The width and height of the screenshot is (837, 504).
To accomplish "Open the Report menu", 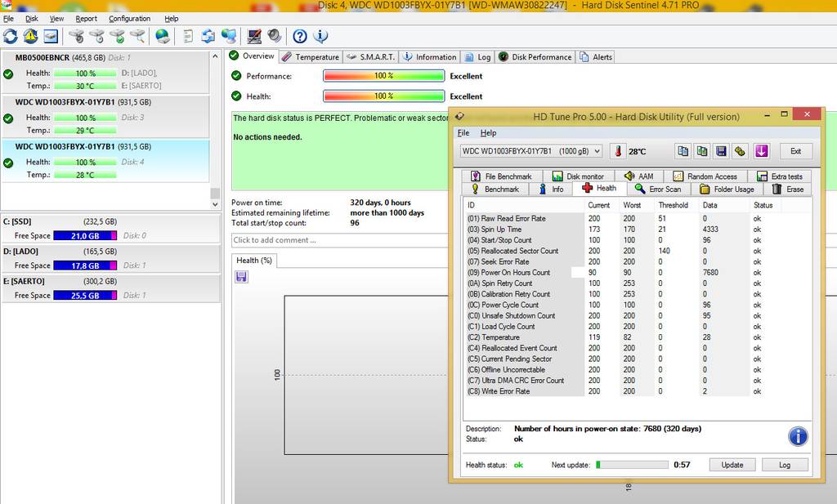I will [x=86, y=18].
